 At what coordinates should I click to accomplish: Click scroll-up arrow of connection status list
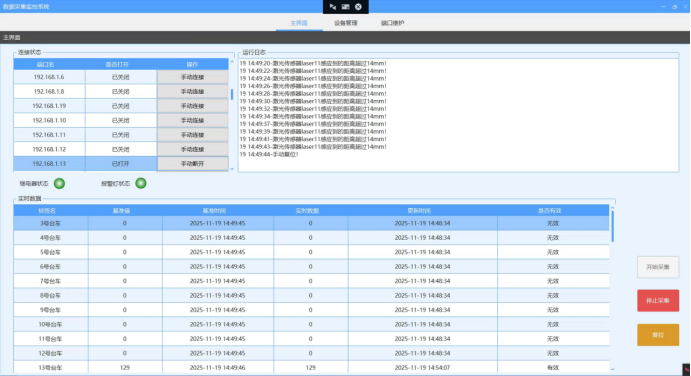(232, 62)
